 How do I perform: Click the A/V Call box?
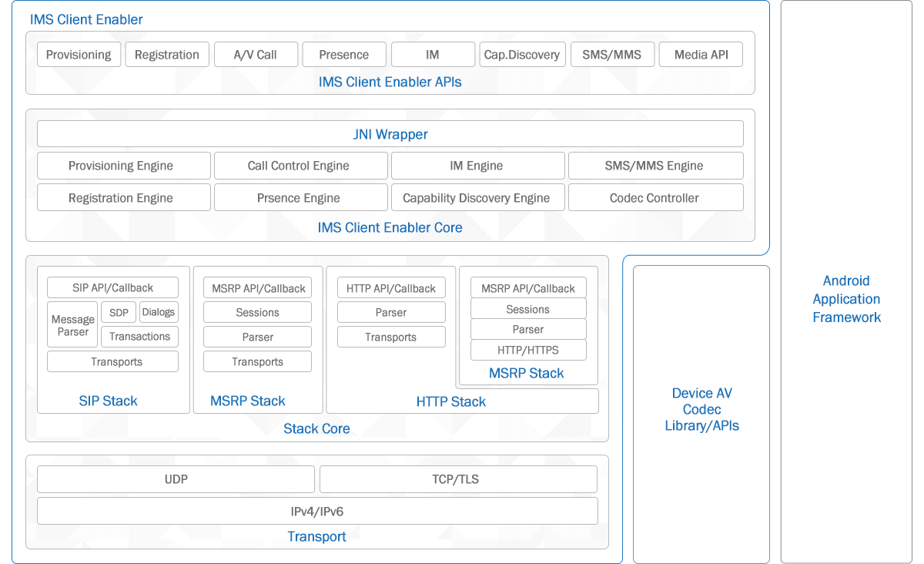coord(256,55)
